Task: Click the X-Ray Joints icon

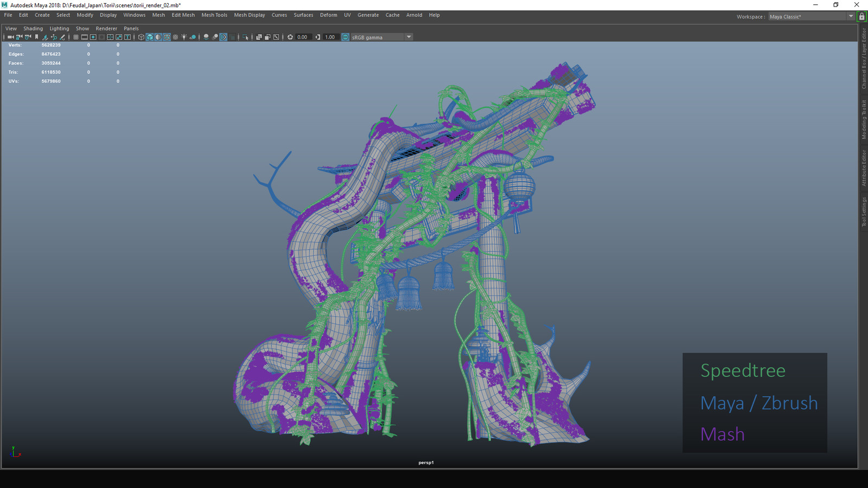Action: pyautogui.click(x=276, y=37)
